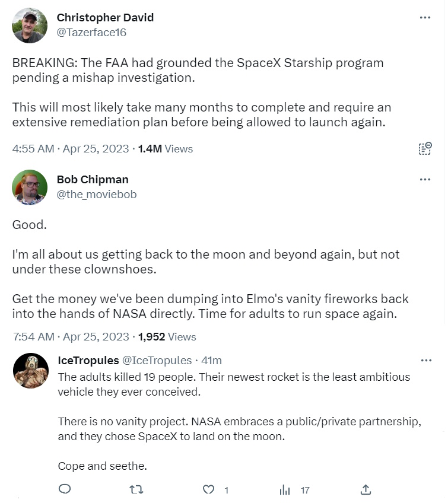Like the IceTropules reply
This screenshot has width=448, height=503.
(x=208, y=489)
